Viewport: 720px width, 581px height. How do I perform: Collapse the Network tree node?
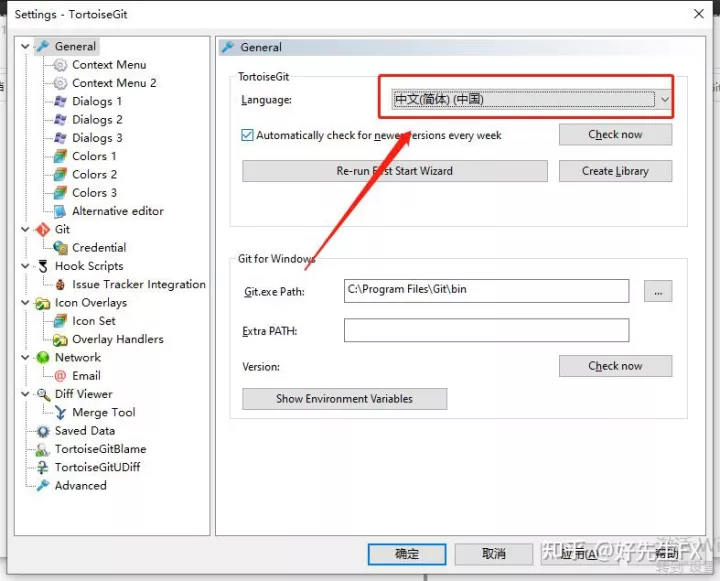pyautogui.click(x=26, y=358)
